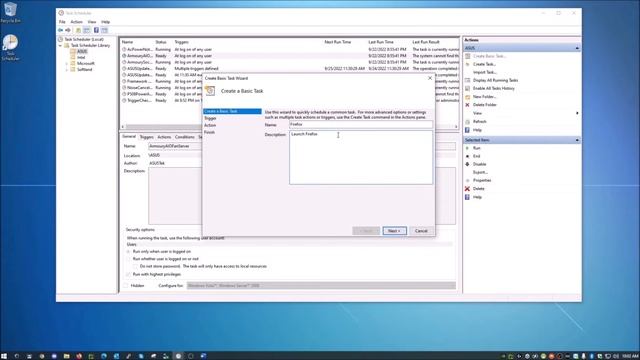Click the Create Task icon in Actions
The width and height of the screenshot is (640, 360).
(x=468, y=64)
